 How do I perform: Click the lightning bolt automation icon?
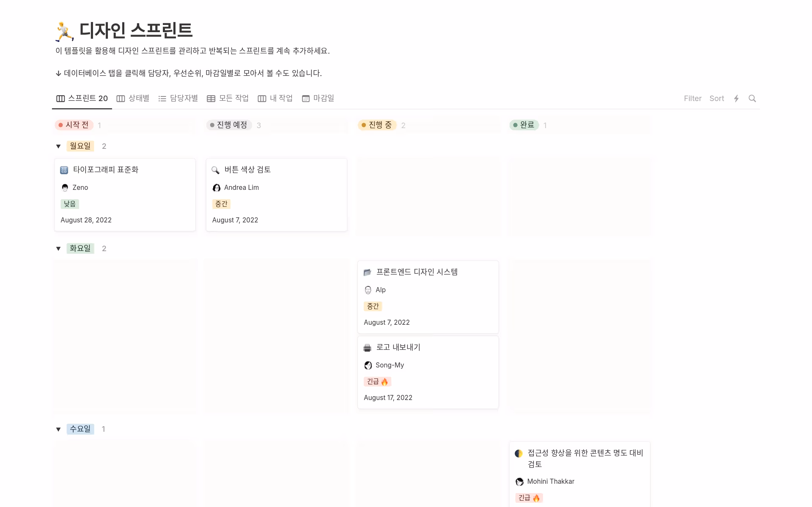coord(737,98)
